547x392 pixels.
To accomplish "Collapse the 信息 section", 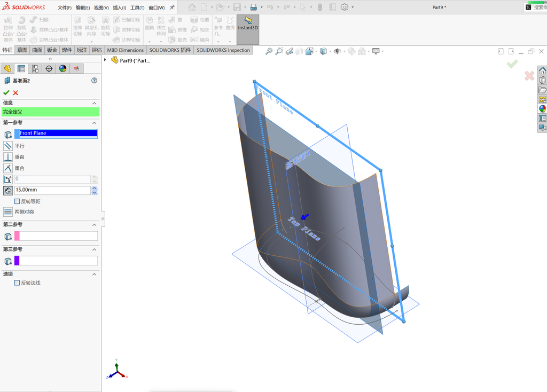I will [x=94, y=103].
